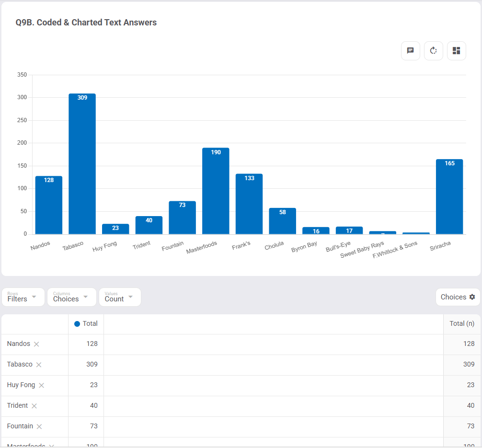Image resolution: width=482 pixels, height=448 pixels.
Task: Click the Tabasco row label in table
Action: [20, 364]
